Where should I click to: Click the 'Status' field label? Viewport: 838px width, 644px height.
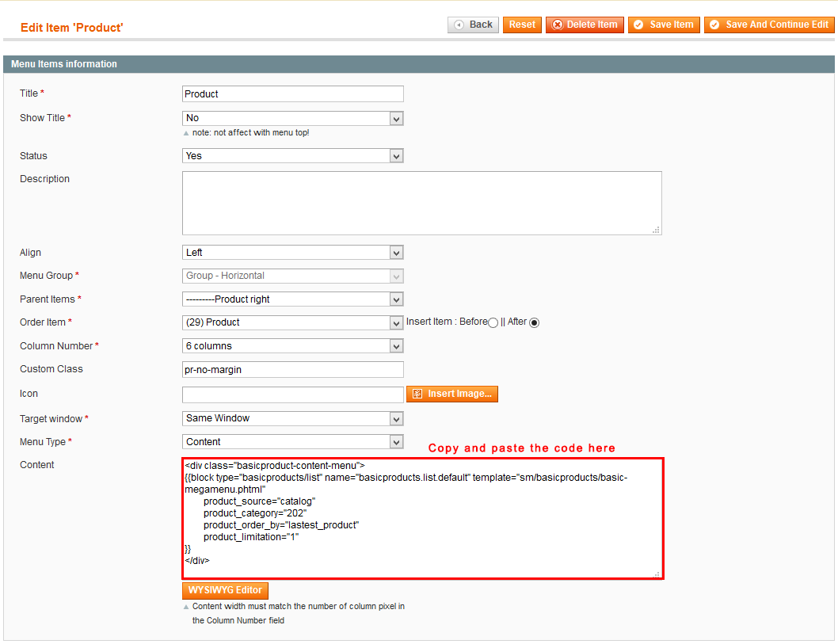coord(34,156)
